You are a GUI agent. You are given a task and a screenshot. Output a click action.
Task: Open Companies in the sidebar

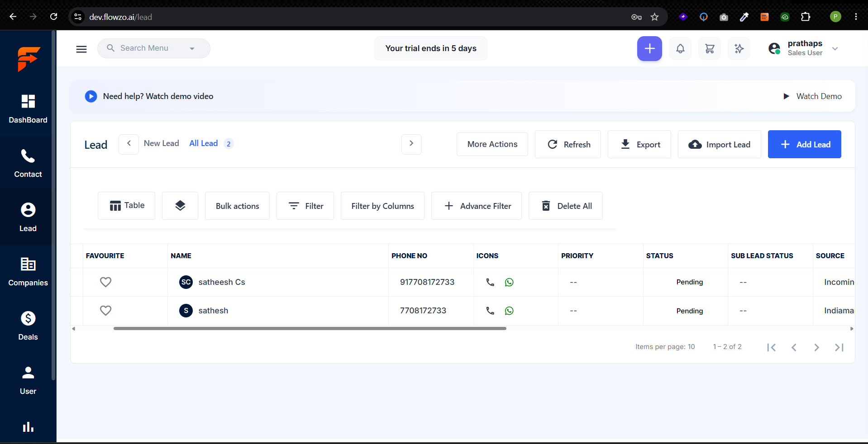tap(28, 272)
